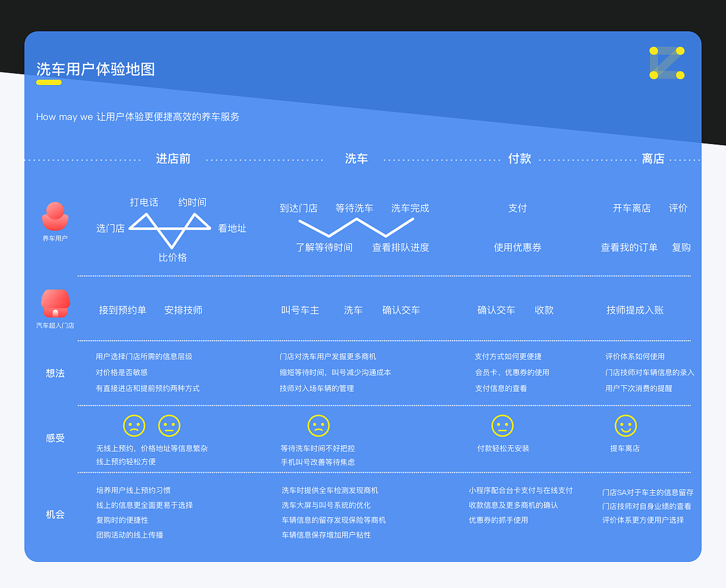Select the 洗车 stage heading

pos(356,159)
